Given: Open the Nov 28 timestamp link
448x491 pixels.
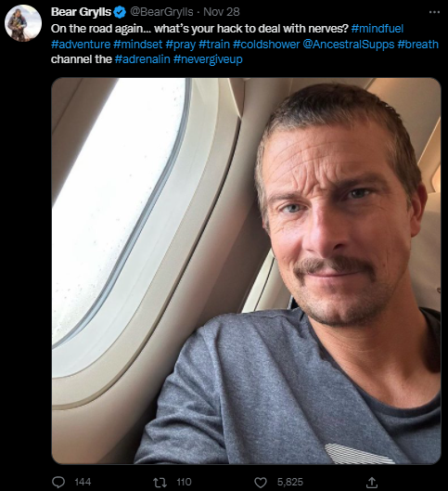Looking at the screenshot, I should coord(222,12).
